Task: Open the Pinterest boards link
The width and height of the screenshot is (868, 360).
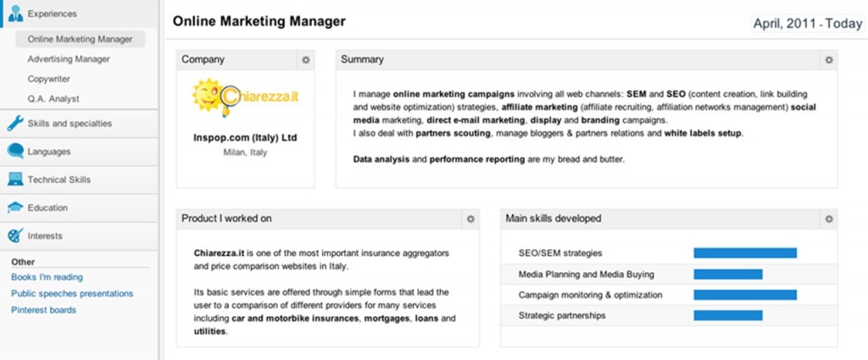Action: coord(43,310)
